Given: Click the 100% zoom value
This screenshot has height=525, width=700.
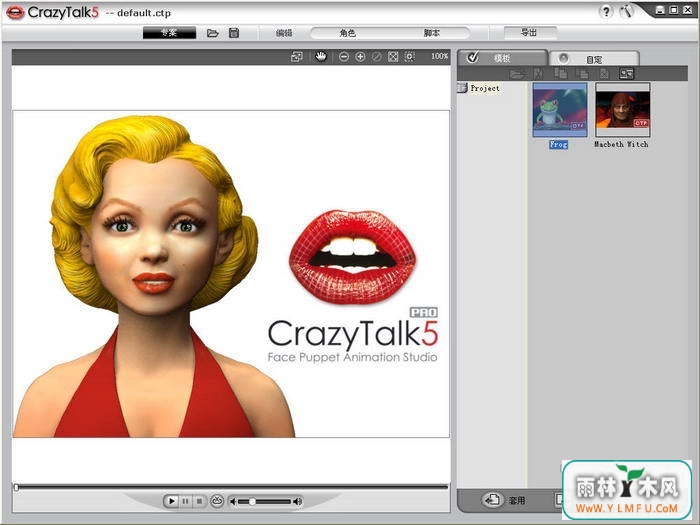Looking at the screenshot, I should [x=439, y=56].
